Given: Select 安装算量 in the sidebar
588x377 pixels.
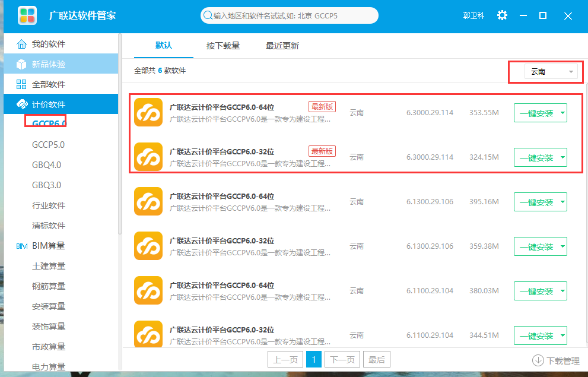Looking at the screenshot, I should click(x=49, y=306).
